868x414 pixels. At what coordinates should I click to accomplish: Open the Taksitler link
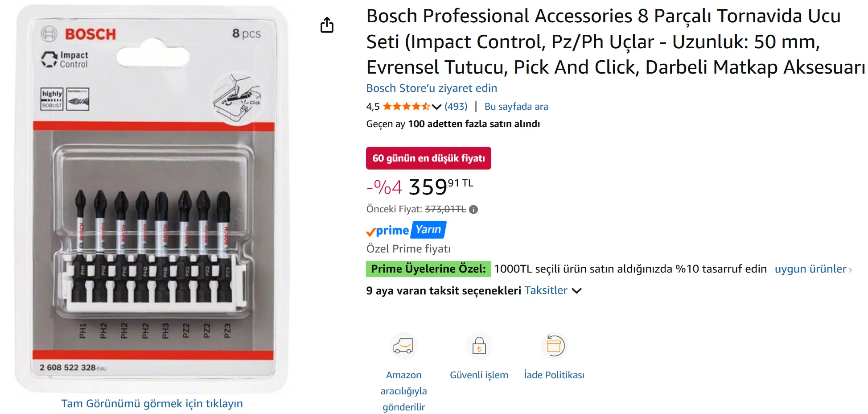pyautogui.click(x=546, y=290)
